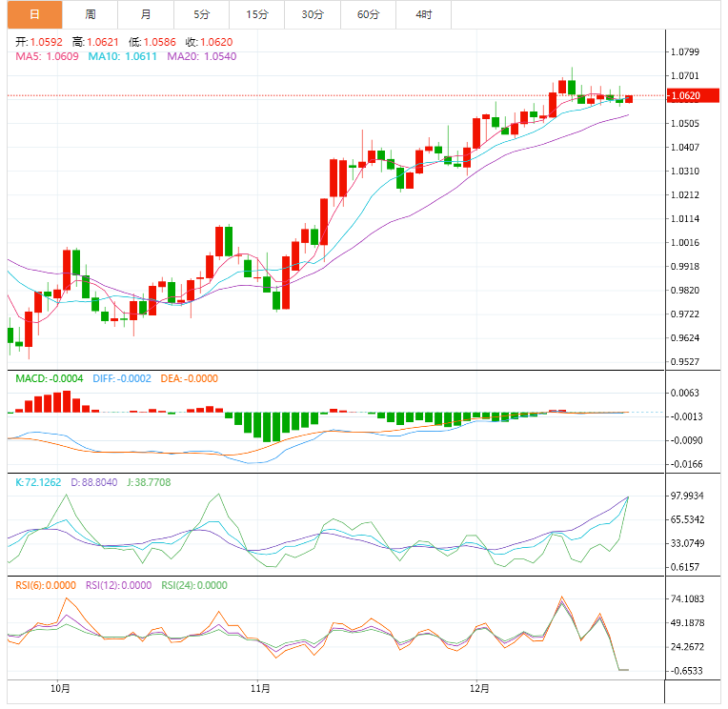Click the 11月 date axis marker

(259, 687)
